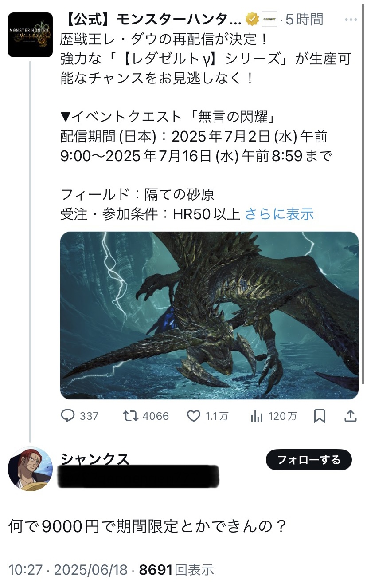Screen dimensions: 367x588
Task: Expand the post with さらに表示
Action: click(279, 214)
